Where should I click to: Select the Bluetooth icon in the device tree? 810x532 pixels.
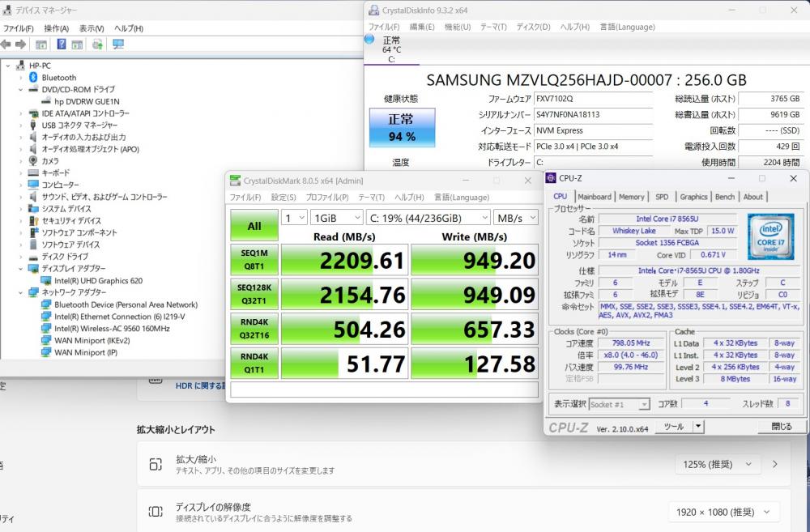[33, 78]
